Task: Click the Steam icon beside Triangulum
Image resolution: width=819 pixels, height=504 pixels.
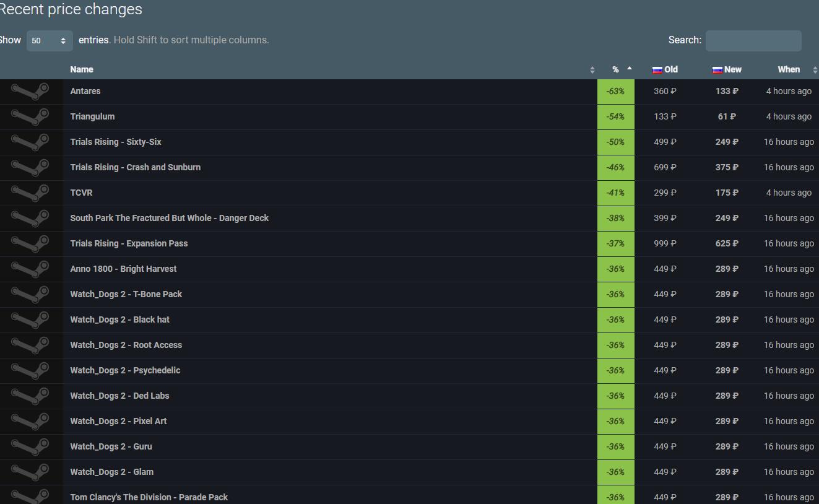Action: (x=30, y=117)
